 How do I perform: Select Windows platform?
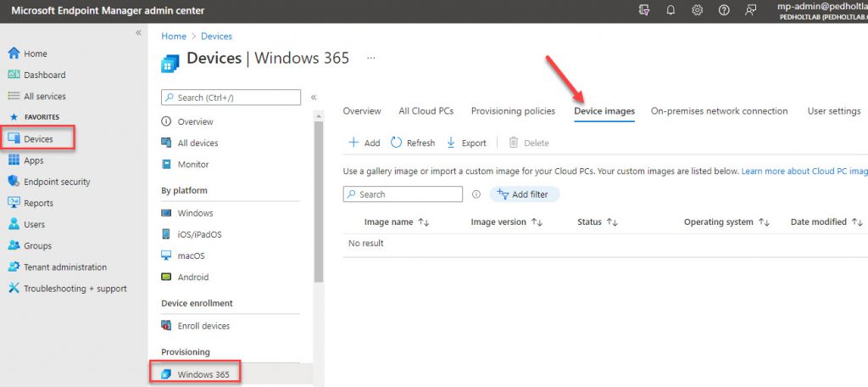(195, 214)
